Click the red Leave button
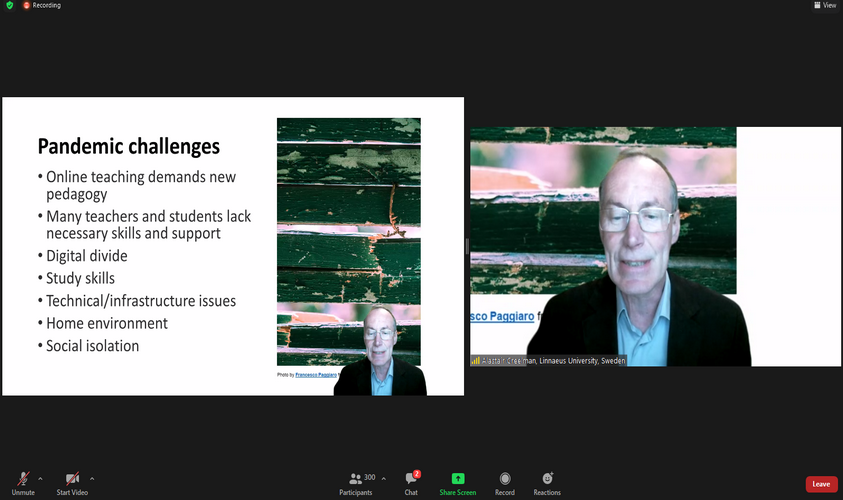 tap(821, 484)
